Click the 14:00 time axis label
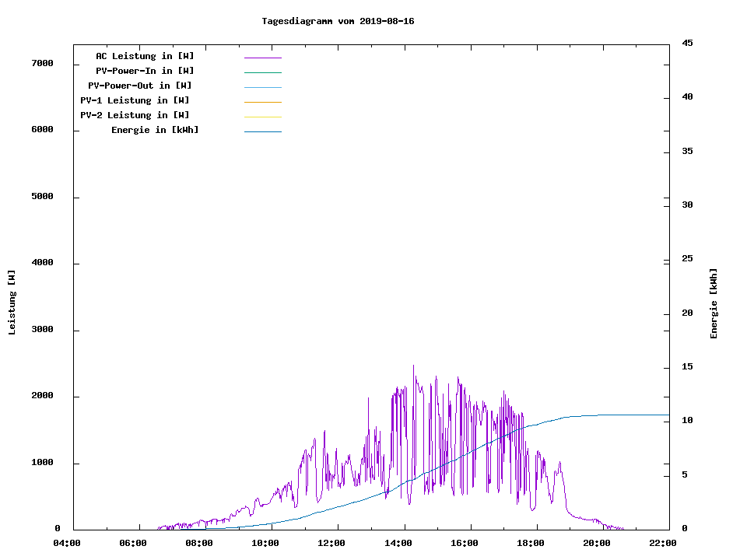 [399, 543]
